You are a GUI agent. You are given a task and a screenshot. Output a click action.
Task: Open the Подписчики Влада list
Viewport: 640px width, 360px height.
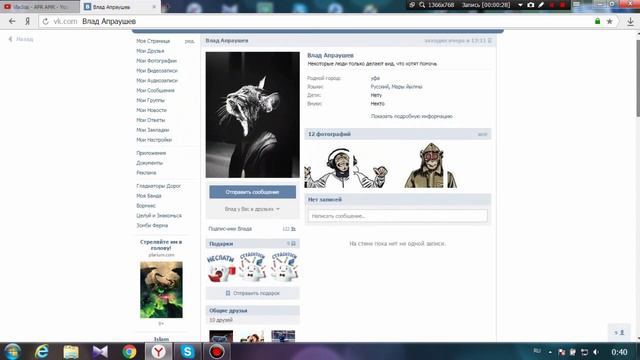click(x=230, y=229)
